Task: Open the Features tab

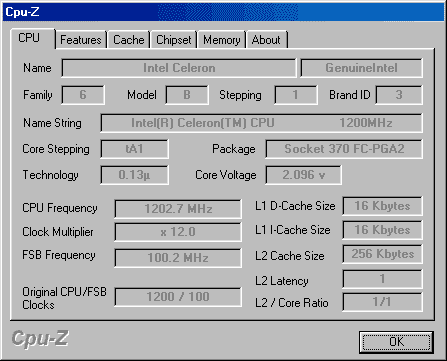Action: click(x=81, y=40)
